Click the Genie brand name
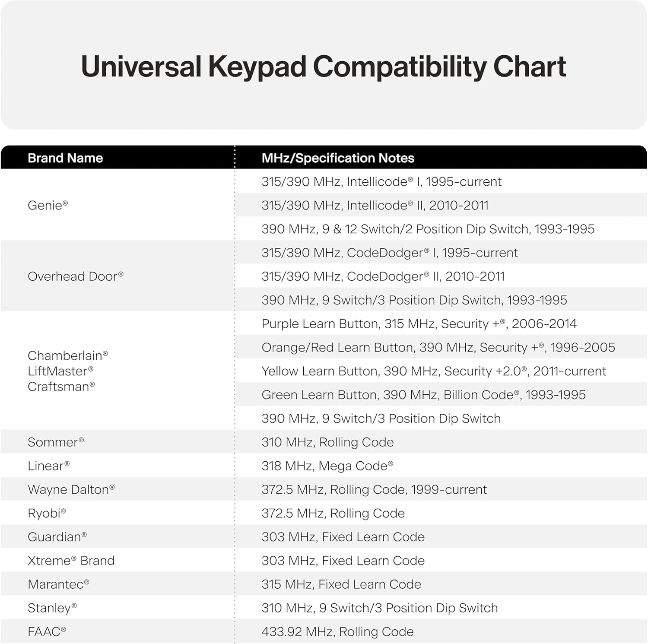 click(x=48, y=205)
